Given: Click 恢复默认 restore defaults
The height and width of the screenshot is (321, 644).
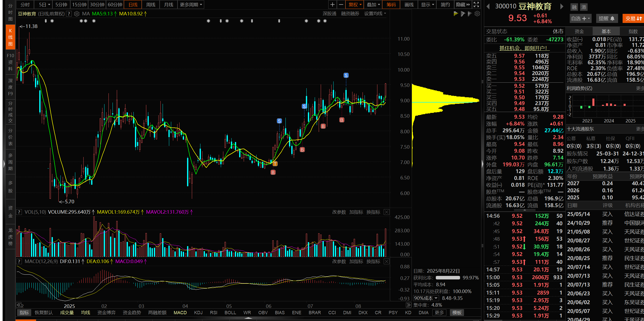Looking at the screenshot, I should (x=44, y=312).
